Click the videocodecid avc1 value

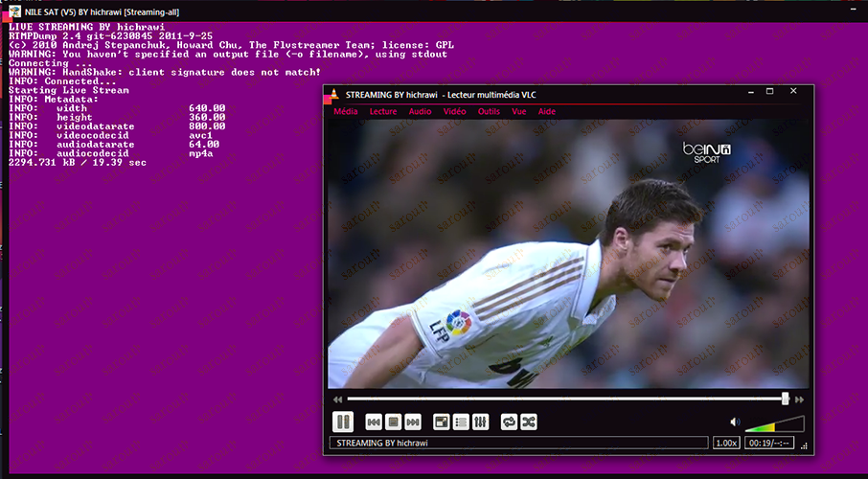coord(201,135)
